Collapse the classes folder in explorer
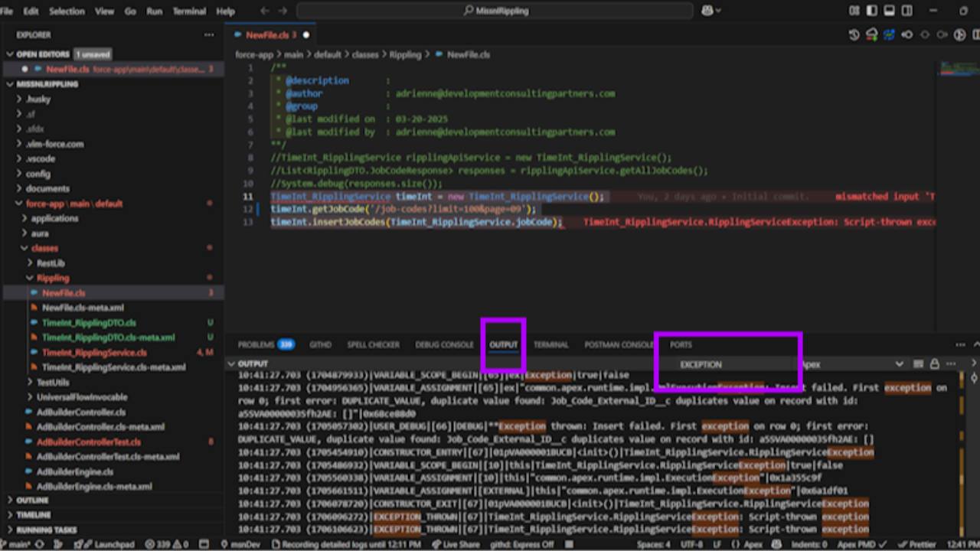Viewport: 980px width, 551px height. tap(44, 248)
